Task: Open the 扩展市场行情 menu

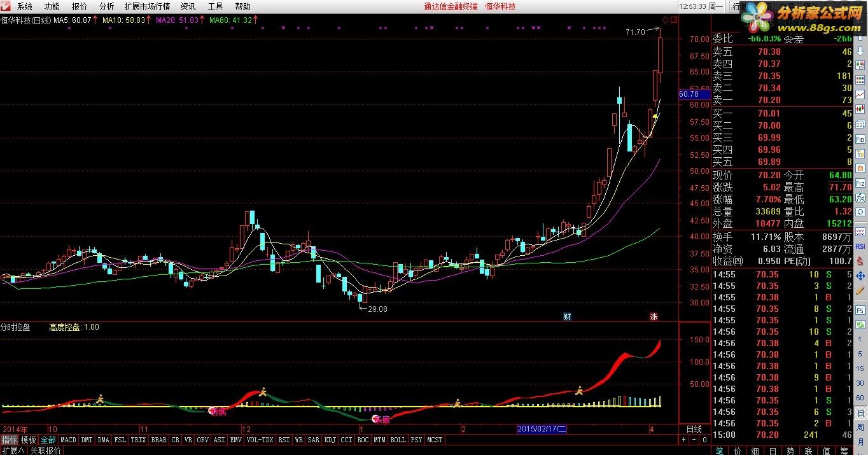Action: tap(147, 6)
